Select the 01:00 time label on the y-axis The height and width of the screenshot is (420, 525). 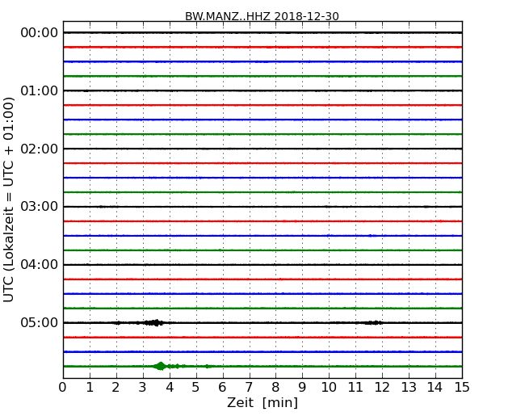point(39,90)
